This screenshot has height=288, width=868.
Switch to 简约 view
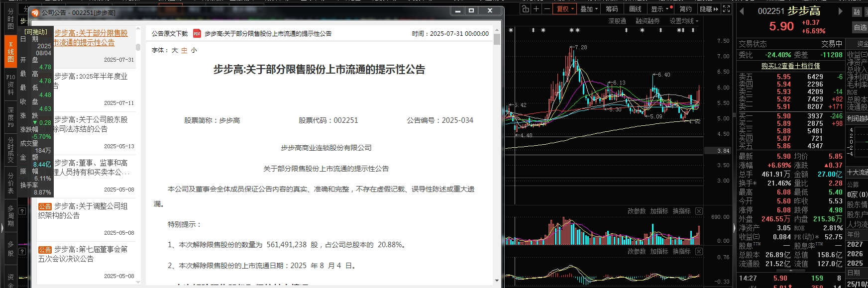coord(685,9)
